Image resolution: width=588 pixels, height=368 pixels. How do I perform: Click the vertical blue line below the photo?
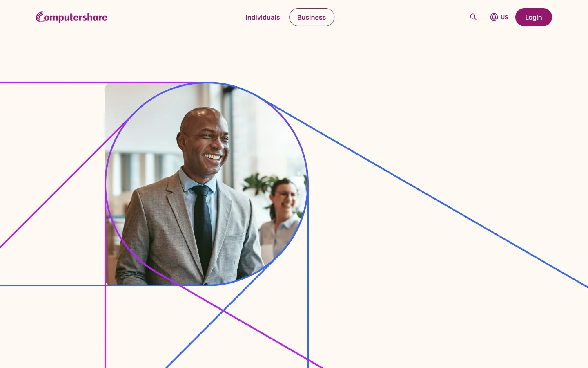pos(308,326)
